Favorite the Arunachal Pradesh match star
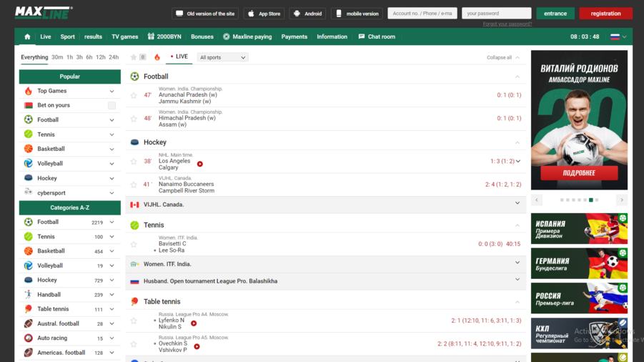This screenshot has width=644, height=362. [134, 95]
